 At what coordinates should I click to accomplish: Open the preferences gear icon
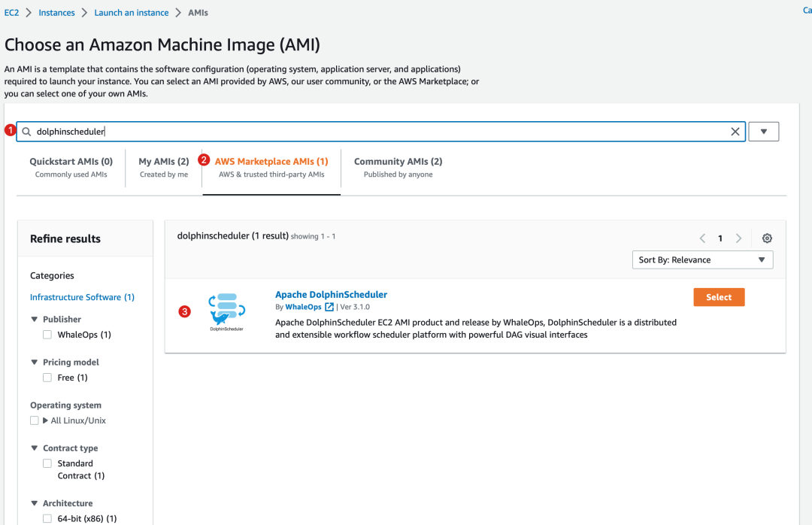pos(767,238)
